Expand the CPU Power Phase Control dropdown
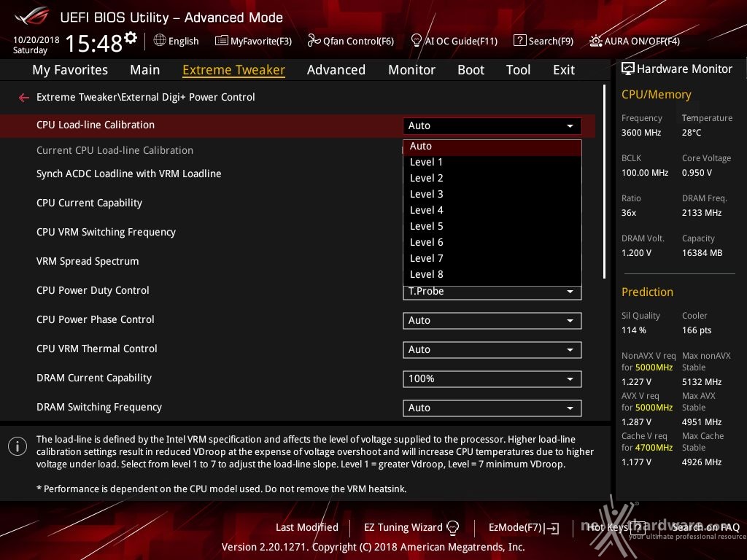Image resolution: width=747 pixels, height=560 pixels. click(x=492, y=321)
